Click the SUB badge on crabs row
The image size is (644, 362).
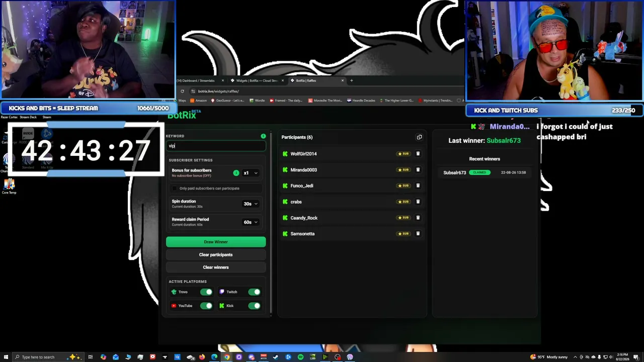404,202
